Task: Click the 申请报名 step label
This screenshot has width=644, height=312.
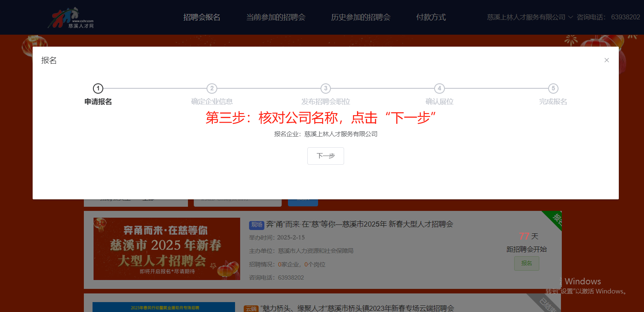Action: 98,102
